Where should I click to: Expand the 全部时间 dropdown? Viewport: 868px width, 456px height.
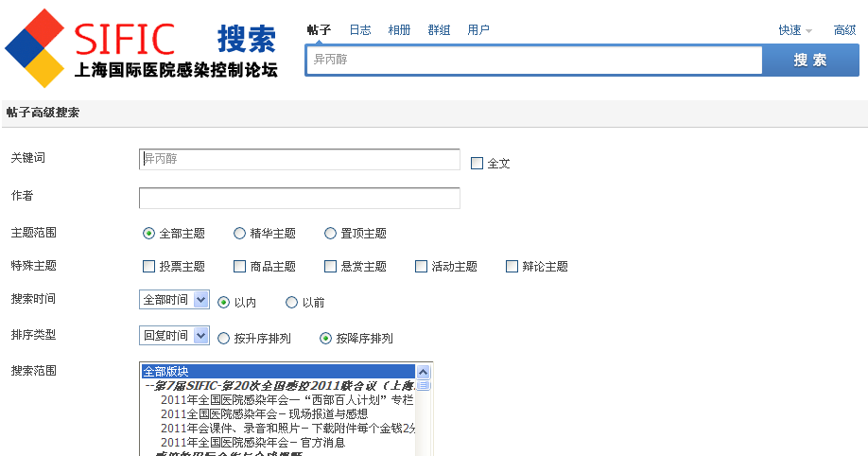(x=174, y=300)
